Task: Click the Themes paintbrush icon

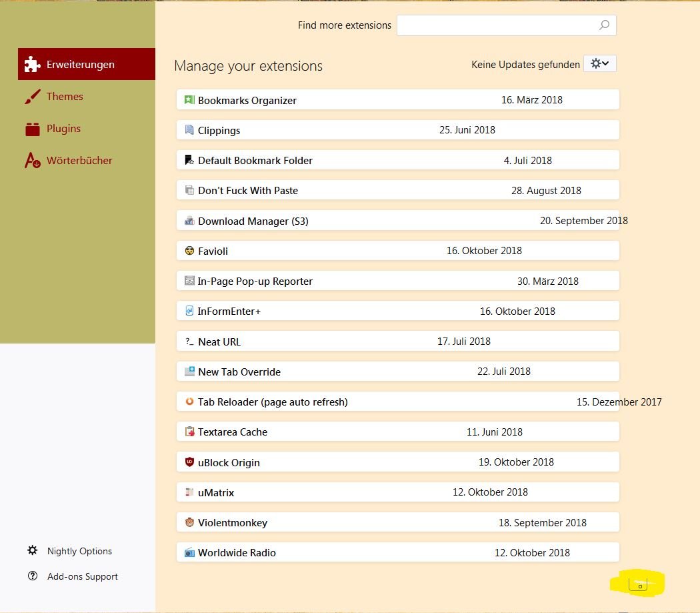Action: 32,97
